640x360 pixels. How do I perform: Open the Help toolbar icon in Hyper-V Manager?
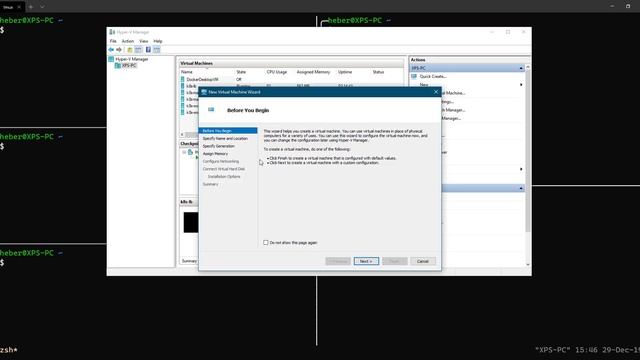click(148, 50)
